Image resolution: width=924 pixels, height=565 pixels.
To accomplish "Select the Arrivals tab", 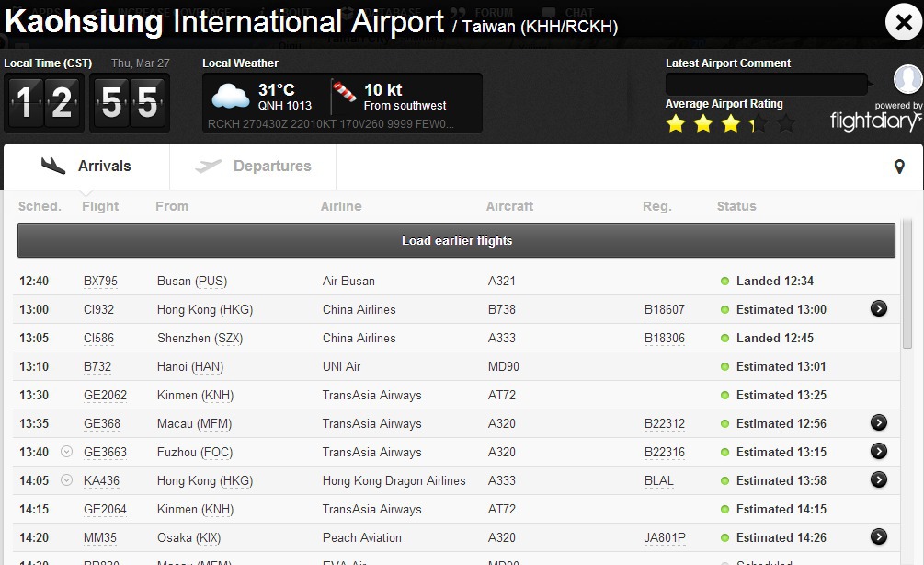I will [x=86, y=167].
